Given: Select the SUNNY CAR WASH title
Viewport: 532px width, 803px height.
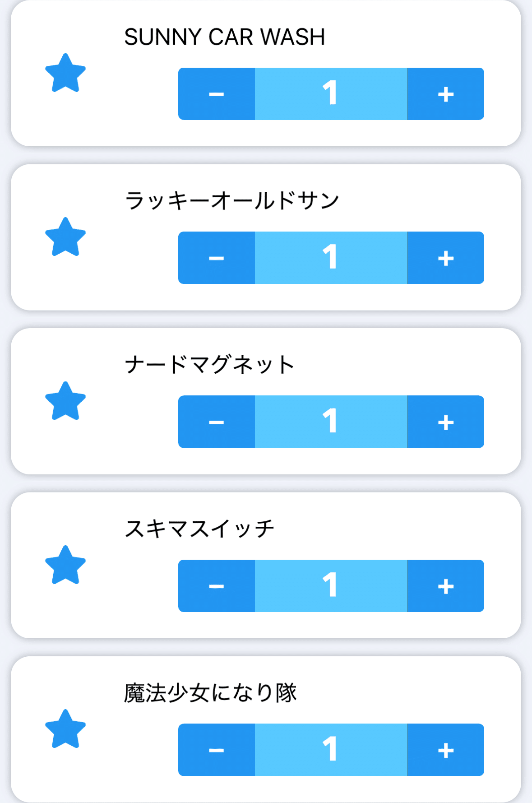Looking at the screenshot, I should 224,37.
